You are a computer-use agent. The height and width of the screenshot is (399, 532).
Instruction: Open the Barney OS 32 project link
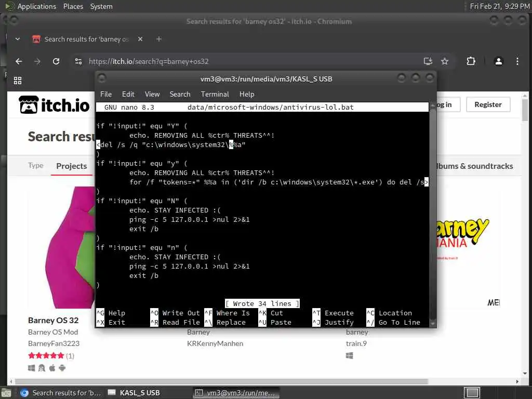pos(54,320)
